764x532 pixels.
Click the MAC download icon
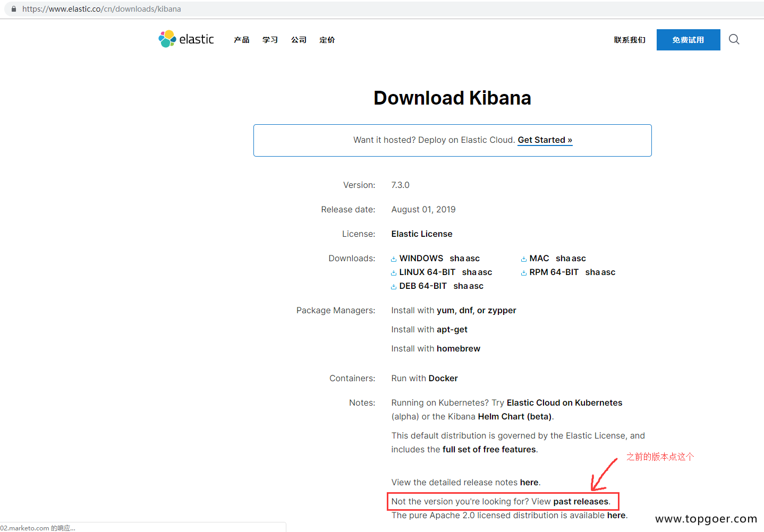pyautogui.click(x=523, y=259)
